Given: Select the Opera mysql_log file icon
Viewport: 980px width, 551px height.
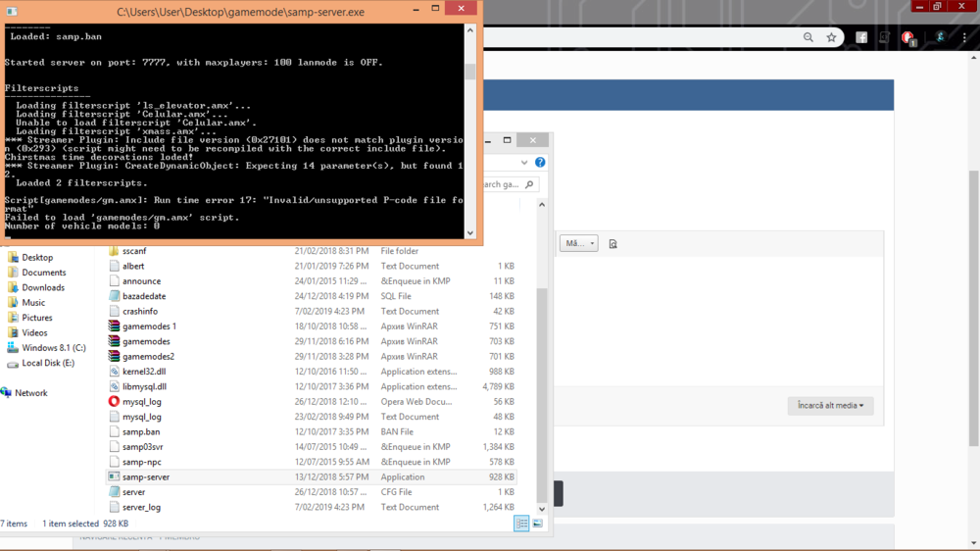Looking at the screenshot, I should [x=114, y=401].
